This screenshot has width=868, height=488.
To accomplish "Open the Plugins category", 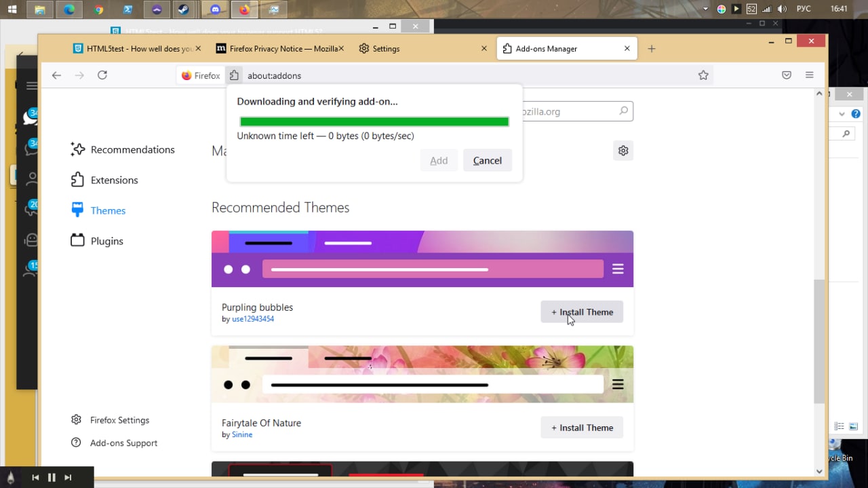I will coord(97,241).
